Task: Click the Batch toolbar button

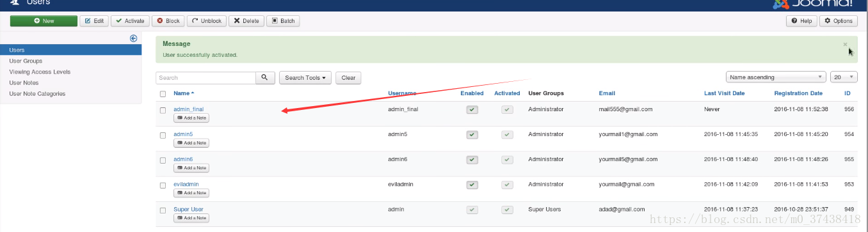Action: pos(283,21)
